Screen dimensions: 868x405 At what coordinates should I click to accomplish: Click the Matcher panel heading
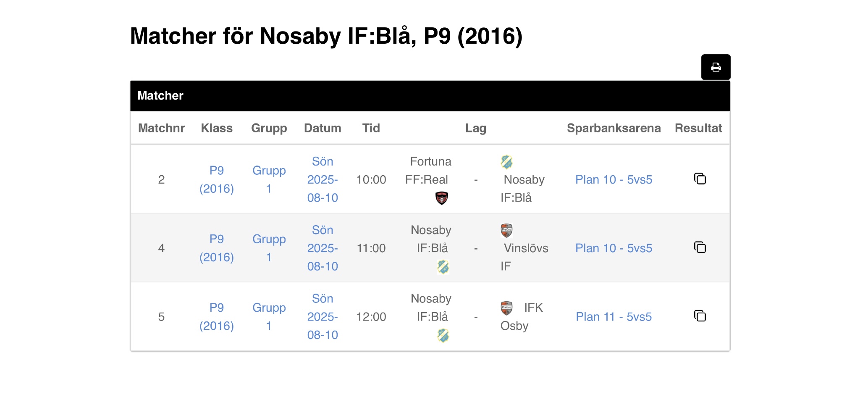(x=160, y=96)
